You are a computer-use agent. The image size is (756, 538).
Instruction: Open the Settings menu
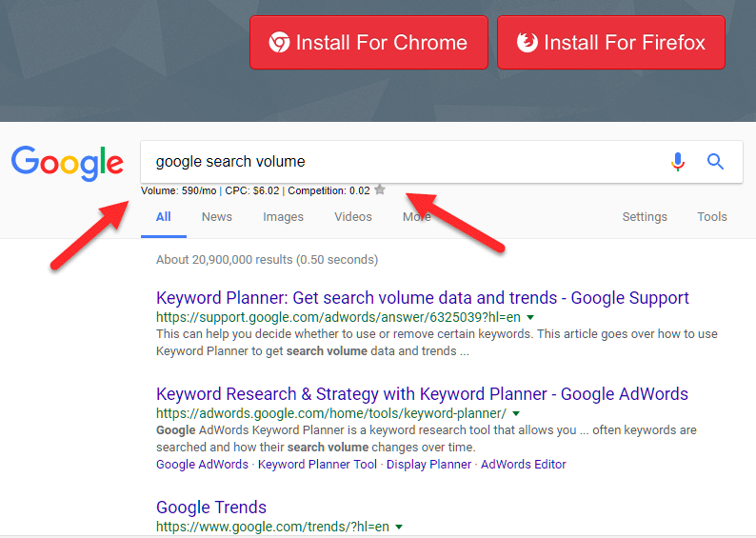[x=645, y=217]
